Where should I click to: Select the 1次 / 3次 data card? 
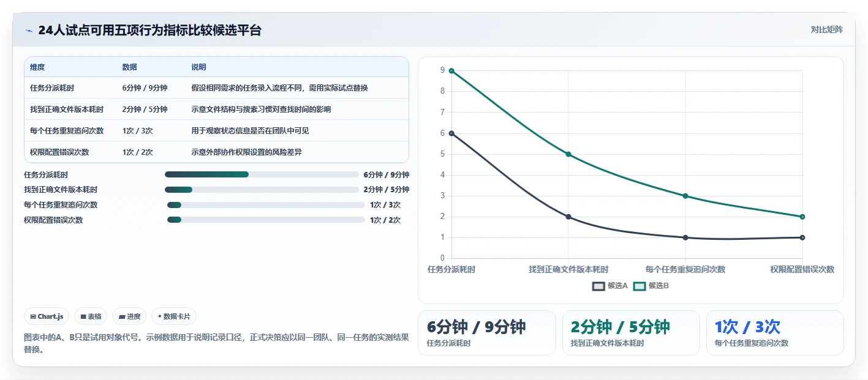point(775,333)
